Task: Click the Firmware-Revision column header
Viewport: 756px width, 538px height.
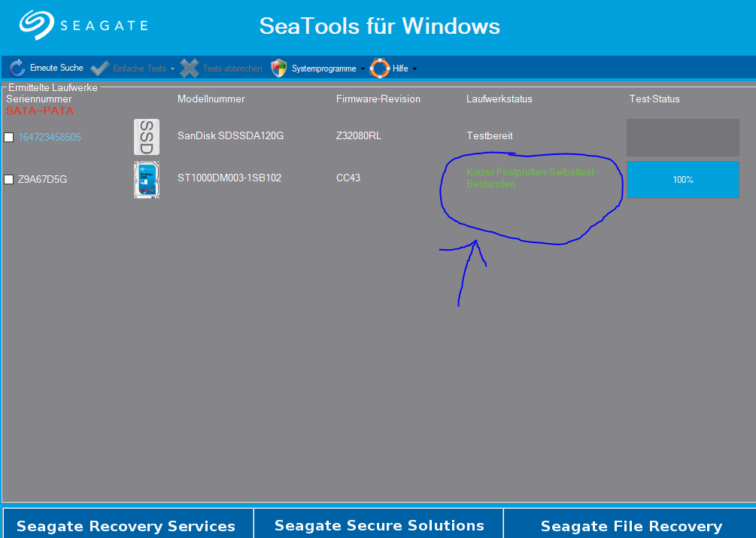Action: coord(378,99)
